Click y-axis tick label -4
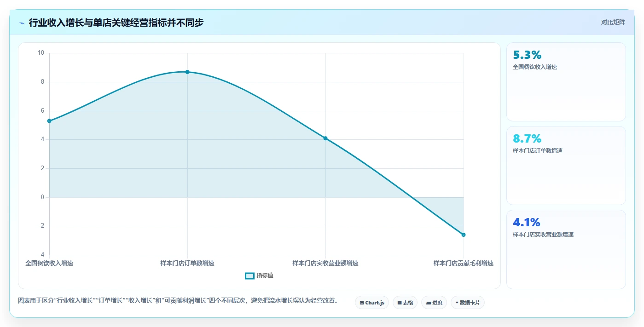 click(41, 255)
